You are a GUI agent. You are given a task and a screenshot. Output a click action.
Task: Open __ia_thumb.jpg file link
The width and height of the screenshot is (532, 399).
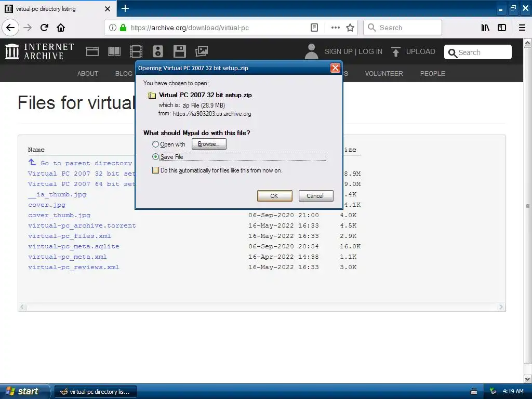57,194
